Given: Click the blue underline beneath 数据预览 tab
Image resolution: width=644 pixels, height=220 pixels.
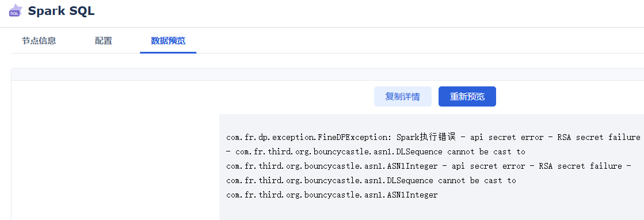Looking at the screenshot, I should tap(168, 52).
